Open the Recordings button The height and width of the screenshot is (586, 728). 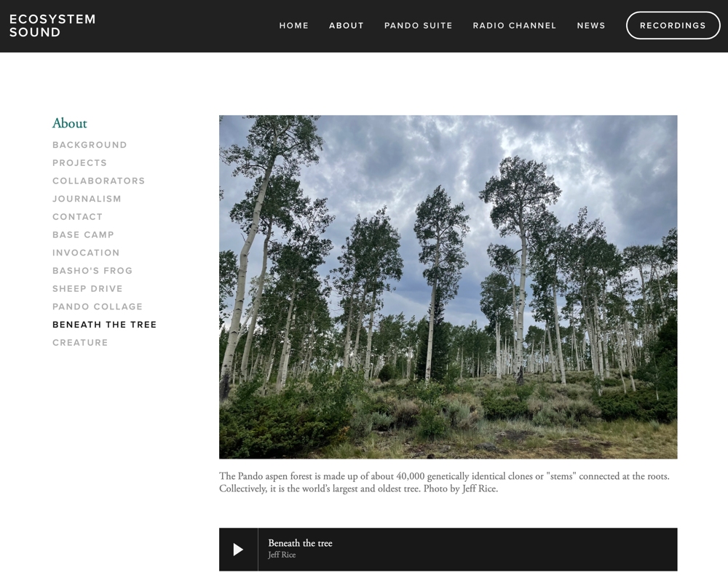coord(673,25)
